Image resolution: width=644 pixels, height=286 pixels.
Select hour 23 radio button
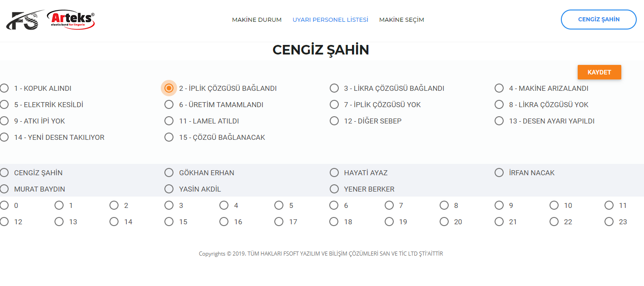(609, 222)
